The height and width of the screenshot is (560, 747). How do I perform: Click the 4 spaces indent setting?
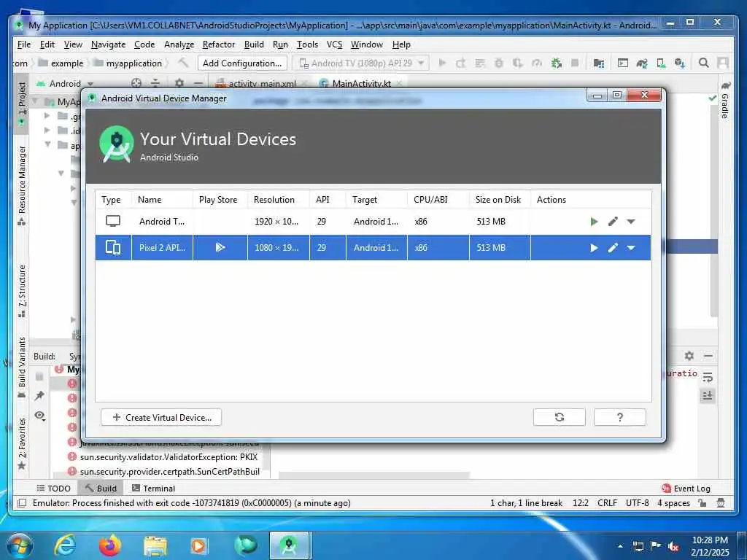pos(673,503)
